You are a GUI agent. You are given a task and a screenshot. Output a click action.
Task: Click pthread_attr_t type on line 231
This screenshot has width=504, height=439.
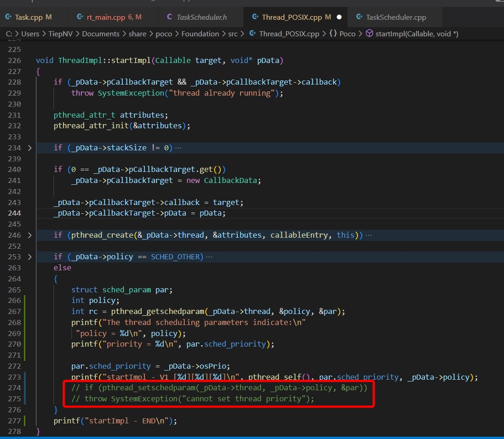click(x=84, y=115)
